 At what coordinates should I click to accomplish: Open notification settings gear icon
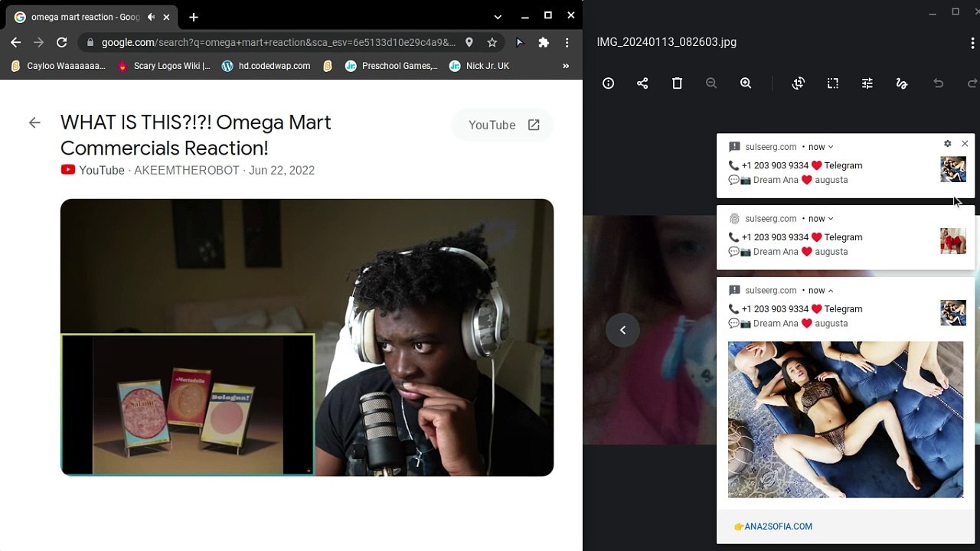(948, 144)
